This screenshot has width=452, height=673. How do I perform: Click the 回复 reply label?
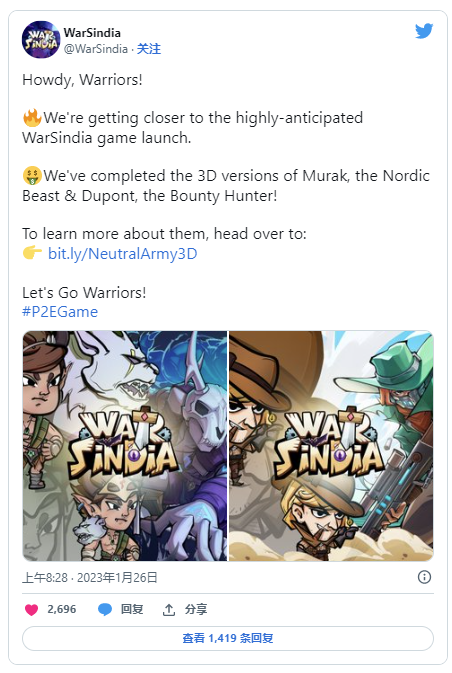point(132,609)
